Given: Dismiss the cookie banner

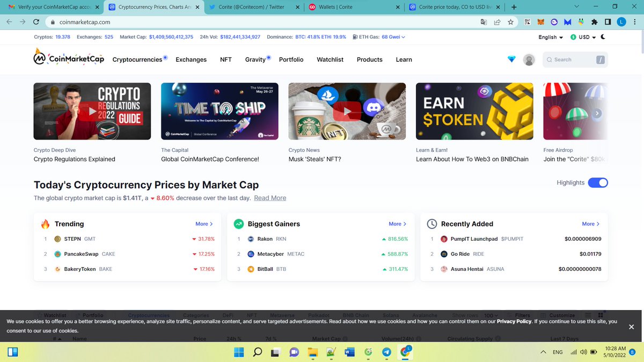Looking at the screenshot, I should coord(631,327).
